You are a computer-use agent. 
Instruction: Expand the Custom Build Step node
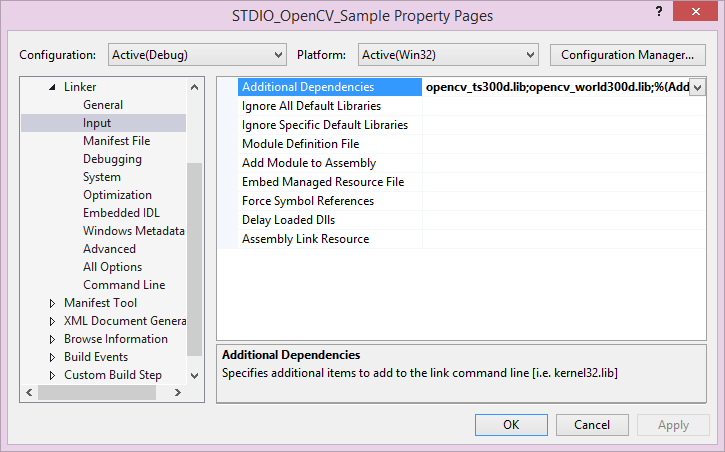52,375
